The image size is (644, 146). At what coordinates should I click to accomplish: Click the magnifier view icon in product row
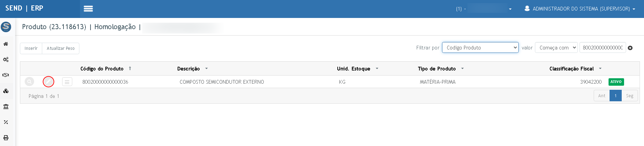[29, 82]
